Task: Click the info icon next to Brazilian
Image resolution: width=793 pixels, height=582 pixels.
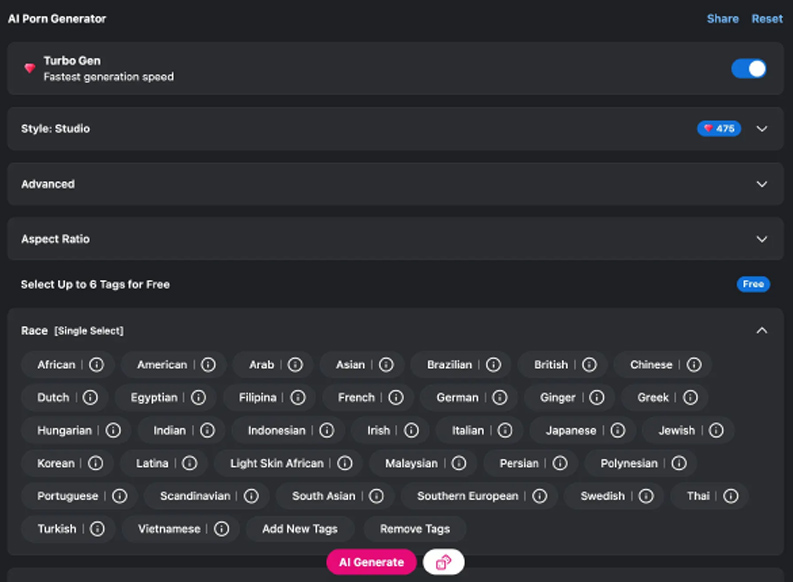Action: click(494, 365)
